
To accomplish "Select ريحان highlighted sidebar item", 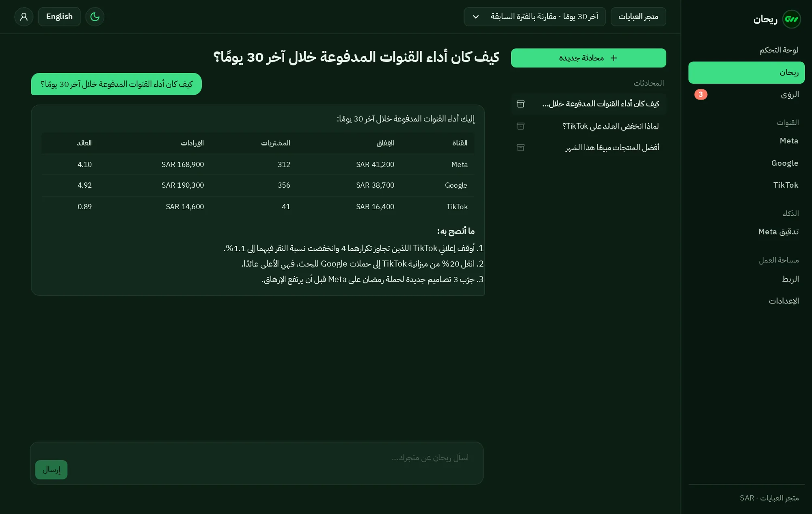I will click(746, 73).
